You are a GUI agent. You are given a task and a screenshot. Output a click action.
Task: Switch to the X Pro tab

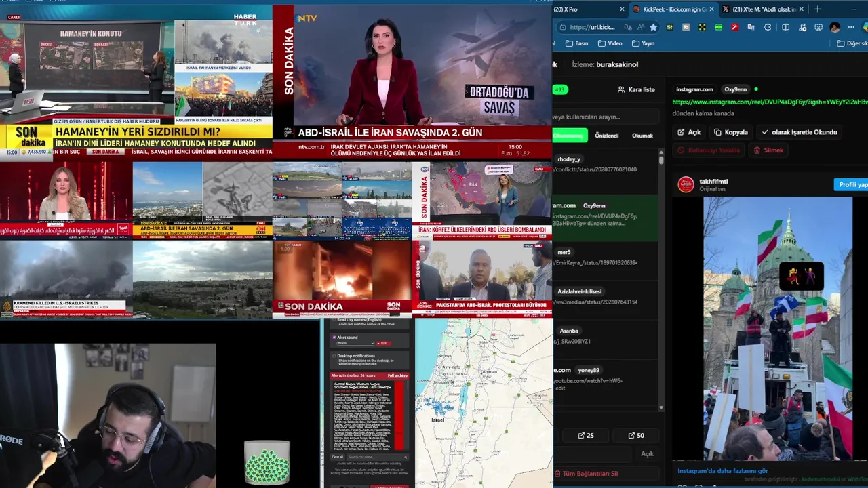click(x=587, y=9)
